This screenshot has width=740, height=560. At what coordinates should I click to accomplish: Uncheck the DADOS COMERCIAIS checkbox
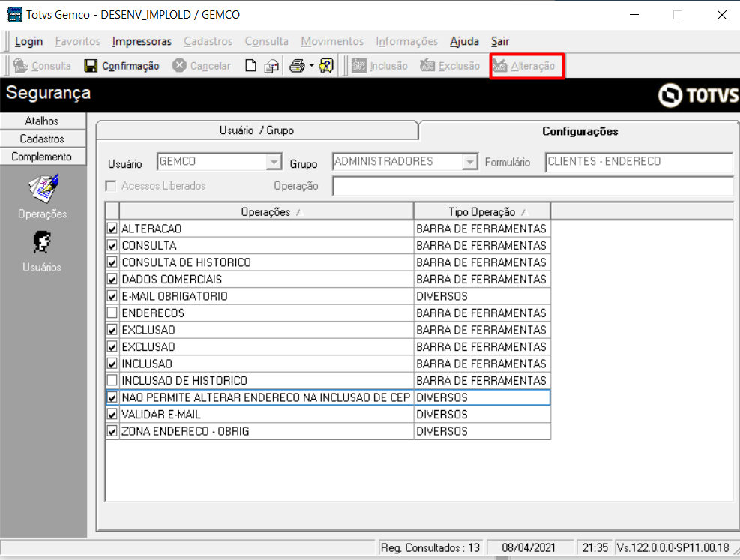tap(112, 280)
